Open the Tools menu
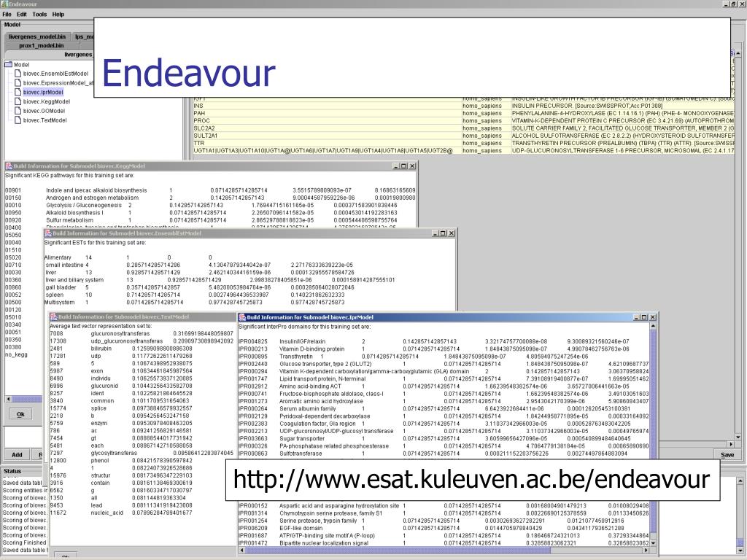The width and height of the screenshot is (747, 560). (39, 15)
